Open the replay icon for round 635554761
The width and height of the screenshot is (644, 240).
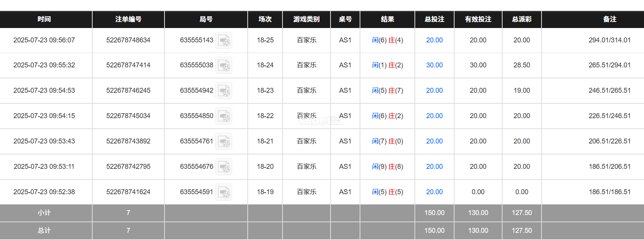click(223, 141)
